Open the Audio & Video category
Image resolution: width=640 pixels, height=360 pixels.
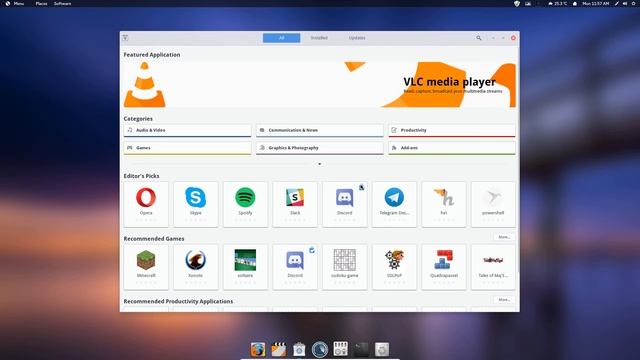tap(187, 130)
